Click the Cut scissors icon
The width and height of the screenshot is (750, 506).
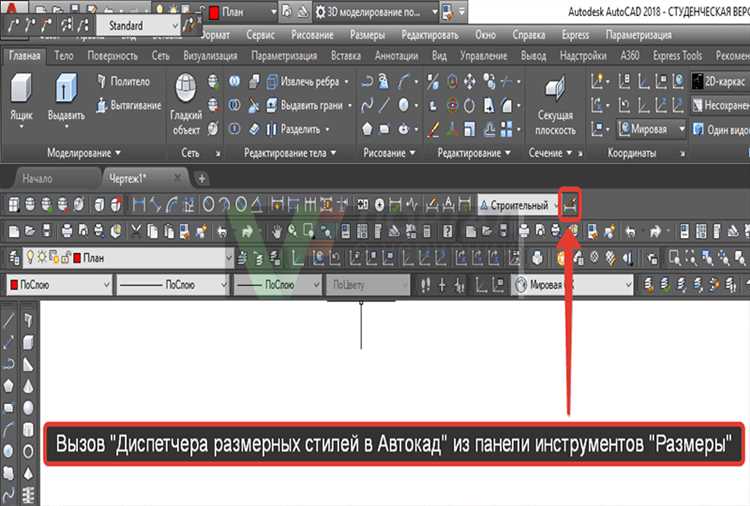click(x=136, y=232)
